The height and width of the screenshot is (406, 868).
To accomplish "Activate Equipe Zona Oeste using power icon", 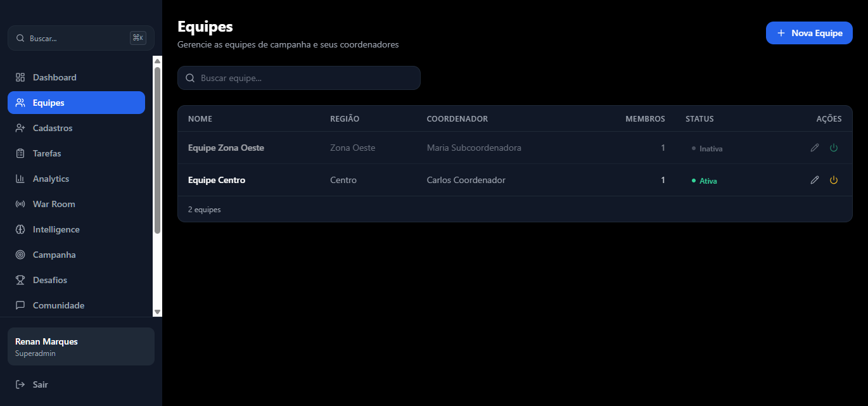I will (834, 148).
